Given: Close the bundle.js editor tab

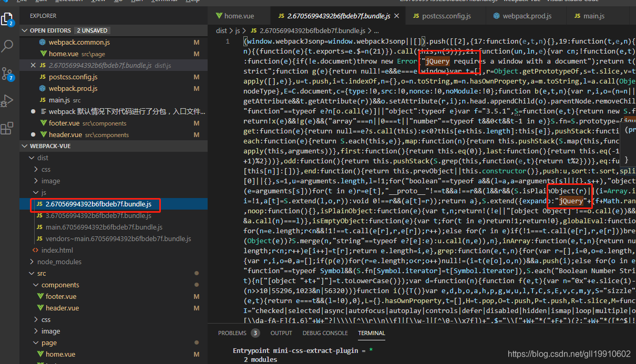Looking at the screenshot, I should click(x=396, y=16).
